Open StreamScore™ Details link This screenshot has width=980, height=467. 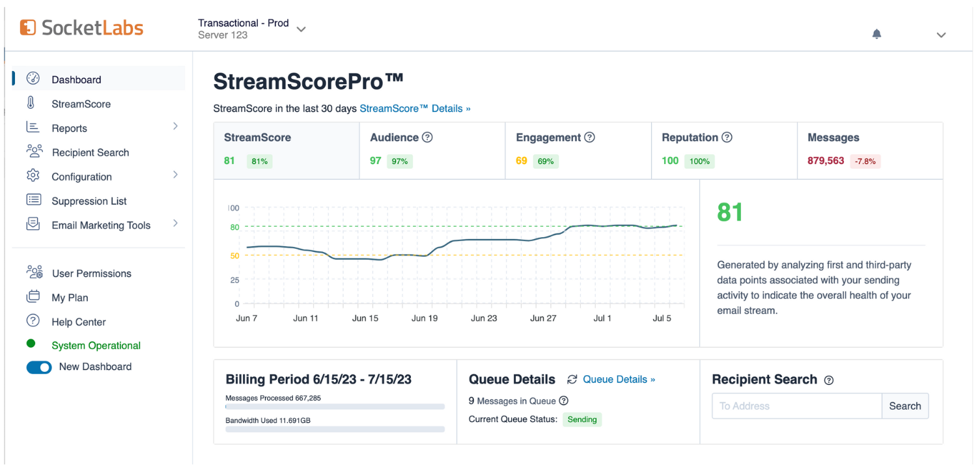click(x=415, y=109)
